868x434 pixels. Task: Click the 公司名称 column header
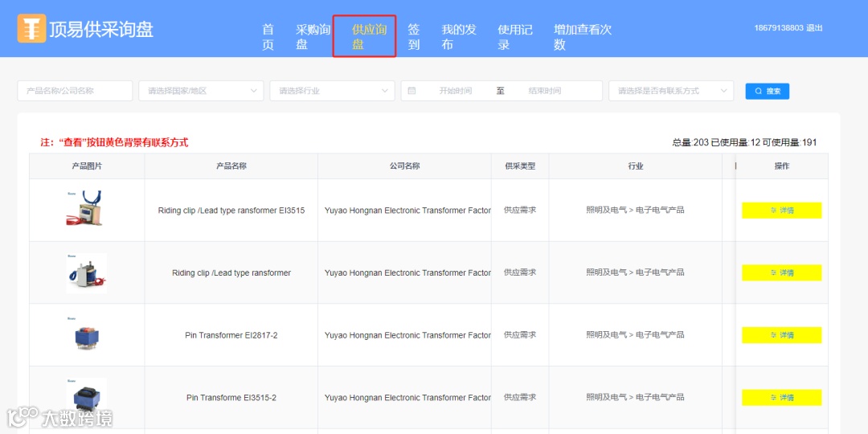[404, 166]
